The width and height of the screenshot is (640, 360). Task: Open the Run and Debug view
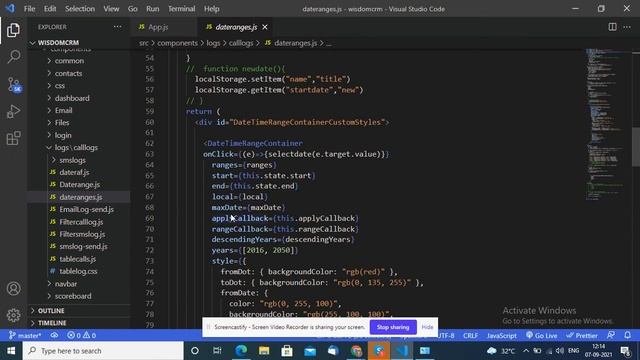tap(13, 111)
